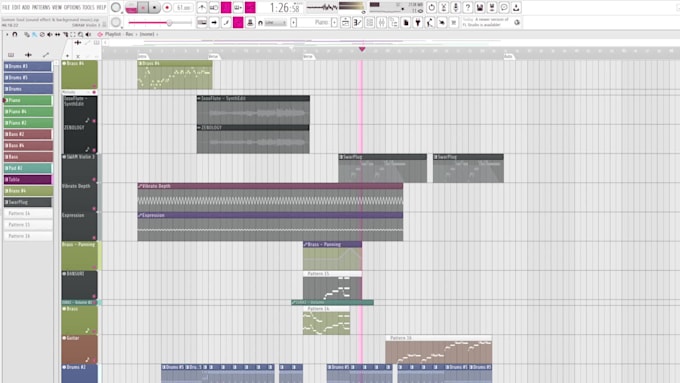This screenshot has width=680, height=383.
Task: Open Vibrato Depth automation clip menu
Action: tap(141, 186)
